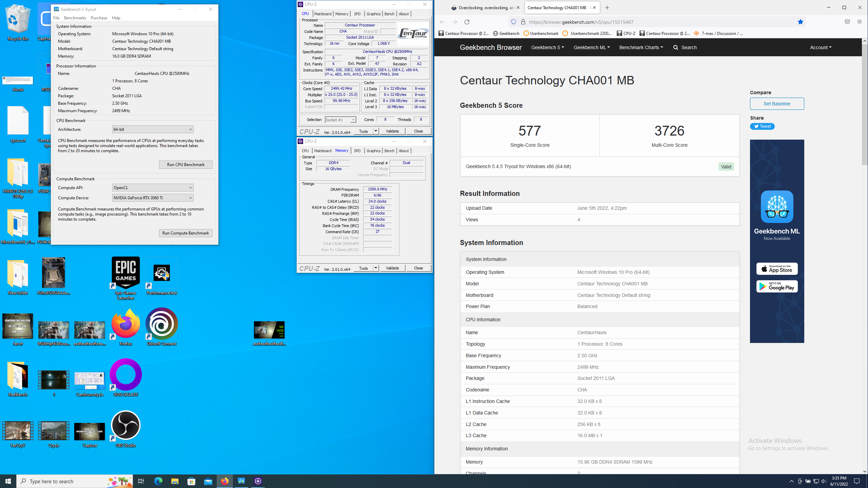Click Validate in the upper CPU-Z window
This screenshot has width=868, height=488.
[392, 131]
